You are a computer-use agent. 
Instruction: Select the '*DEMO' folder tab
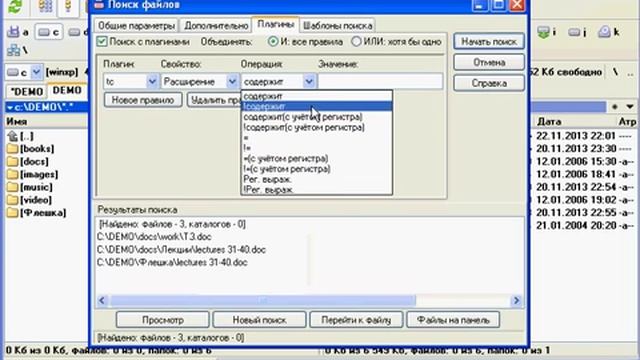27,91
